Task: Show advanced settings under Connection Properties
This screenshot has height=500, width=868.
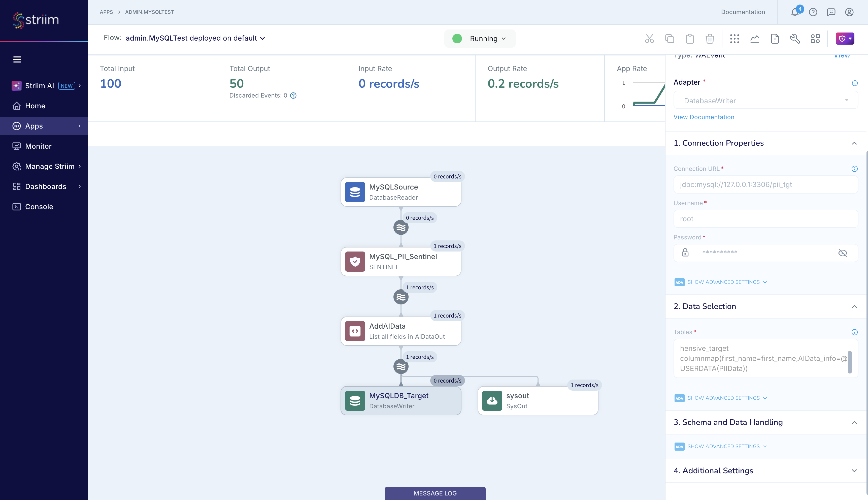Action: 724,282
